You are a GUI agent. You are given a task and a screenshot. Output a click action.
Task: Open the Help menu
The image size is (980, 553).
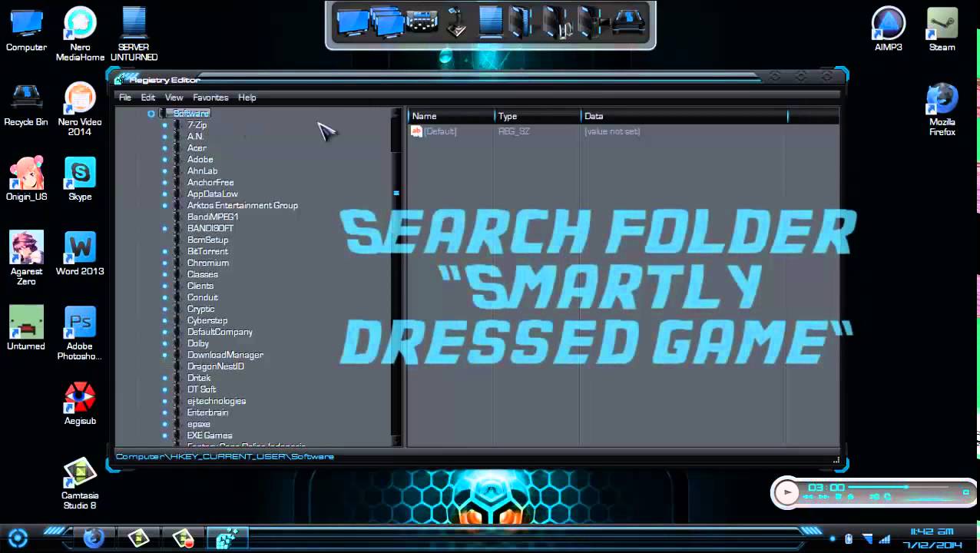[x=247, y=98]
